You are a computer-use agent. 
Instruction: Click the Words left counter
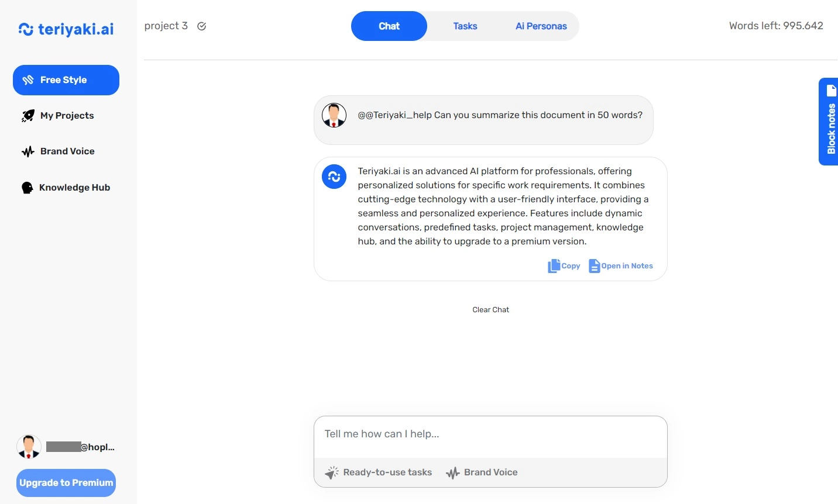[776, 26]
